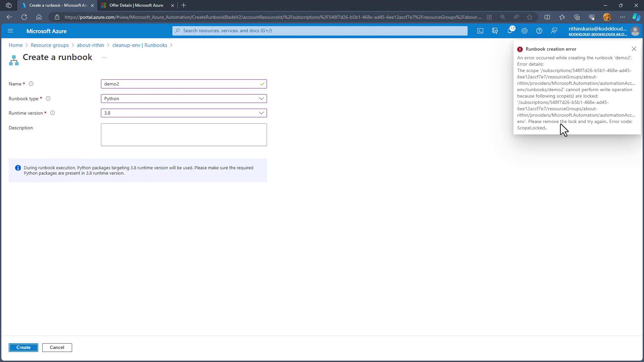Open Azure Cloud Shell icon

click(480, 31)
